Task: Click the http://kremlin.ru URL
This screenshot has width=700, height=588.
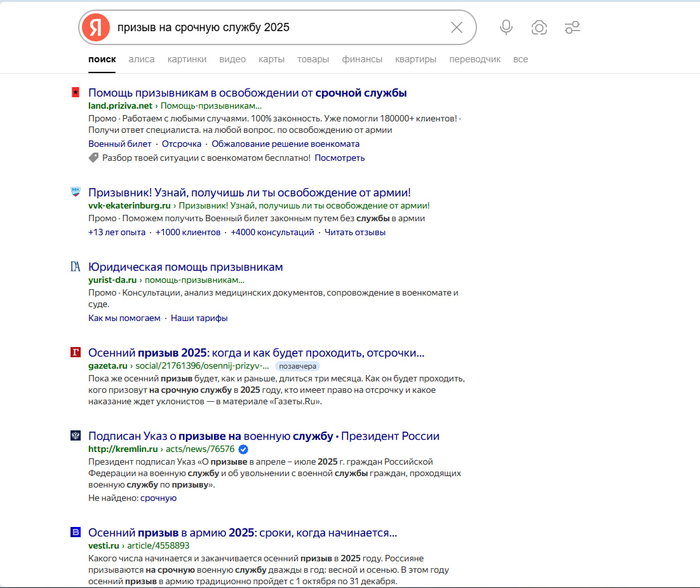Action: click(x=123, y=449)
